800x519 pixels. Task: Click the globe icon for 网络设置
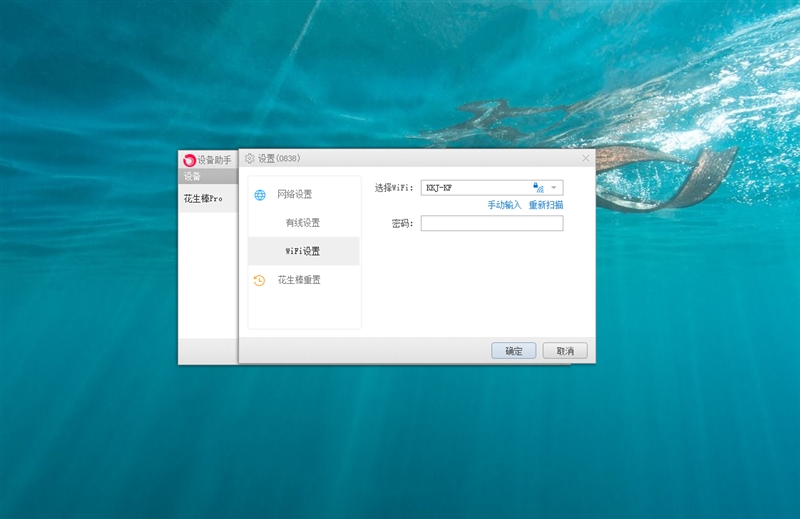point(259,195)
